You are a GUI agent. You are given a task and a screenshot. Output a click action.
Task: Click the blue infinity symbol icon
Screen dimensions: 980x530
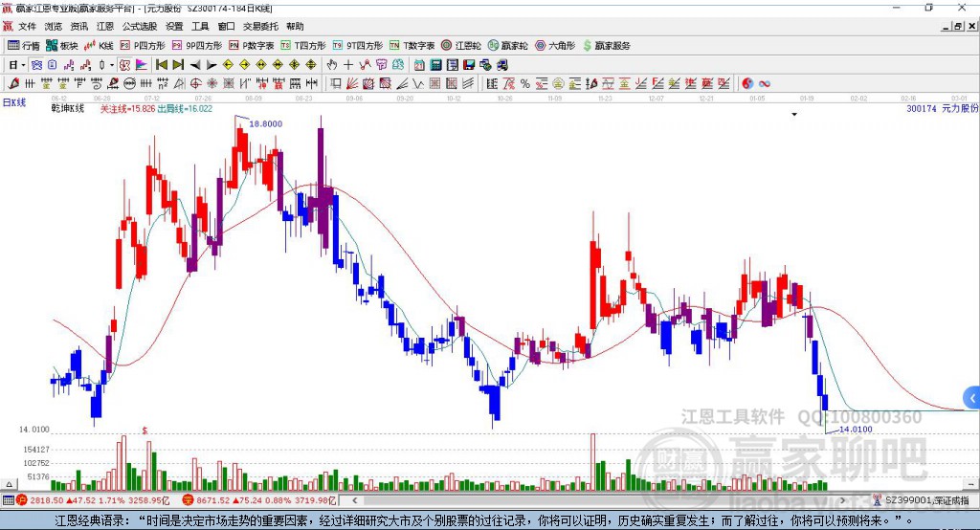765,83
